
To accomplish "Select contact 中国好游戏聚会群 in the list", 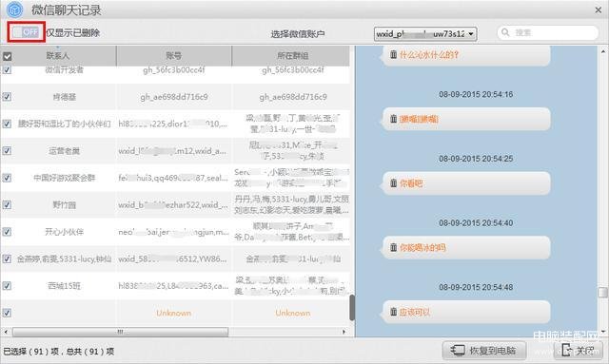I will click(x=64, y=178).
